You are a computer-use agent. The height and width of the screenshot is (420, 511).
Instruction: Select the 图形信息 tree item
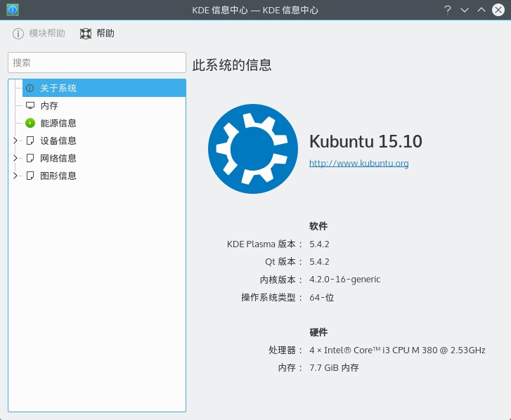tap(104, 176)
